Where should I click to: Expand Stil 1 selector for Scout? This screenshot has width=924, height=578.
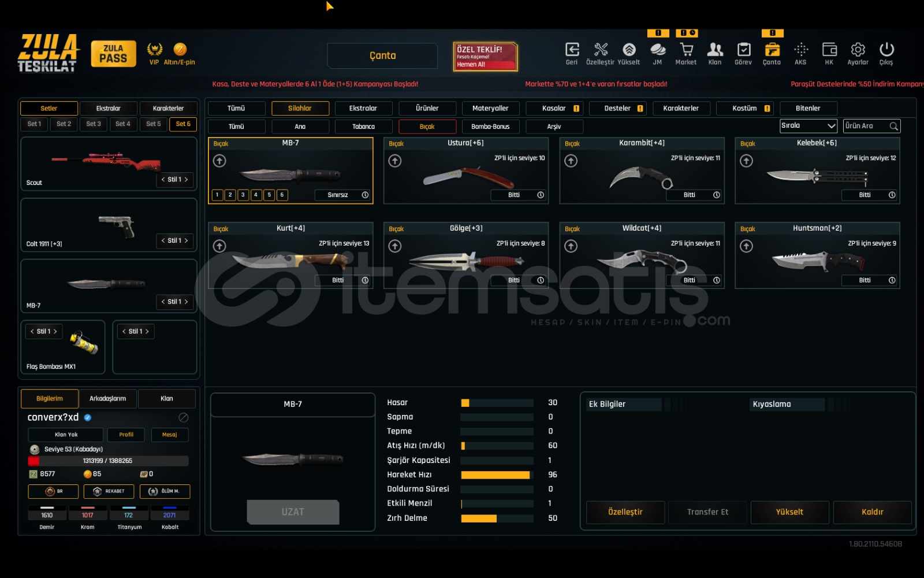click(x=174, y=180)
